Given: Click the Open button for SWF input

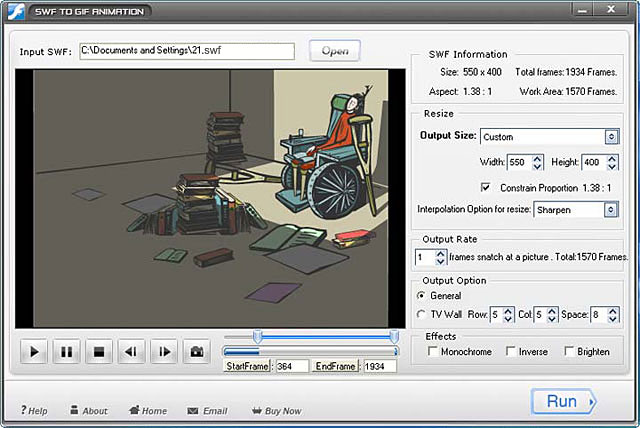Looking at the screenshot, I should click(x=335, y=51).
